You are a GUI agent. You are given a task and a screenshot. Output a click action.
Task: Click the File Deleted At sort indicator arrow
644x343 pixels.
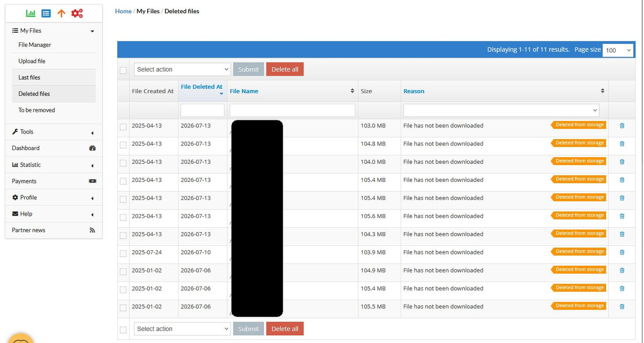click(221, 94)
